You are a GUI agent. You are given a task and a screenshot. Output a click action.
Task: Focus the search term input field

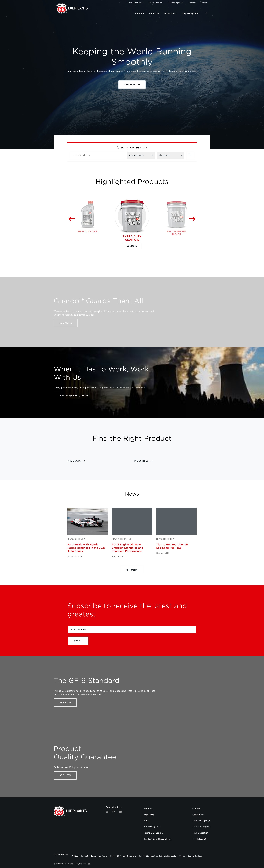(x=97, y=155)
